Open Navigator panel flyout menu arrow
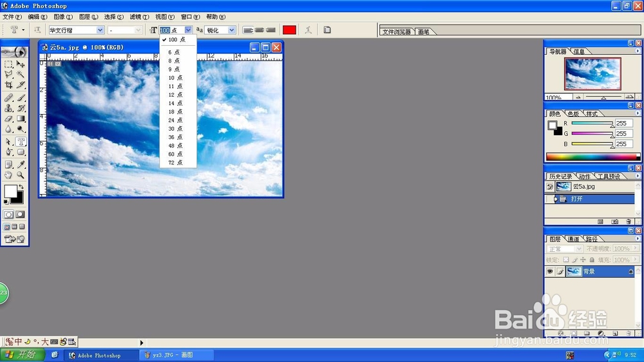The height and width of the screenshot is (362, 644). click(x=638, y=51)
